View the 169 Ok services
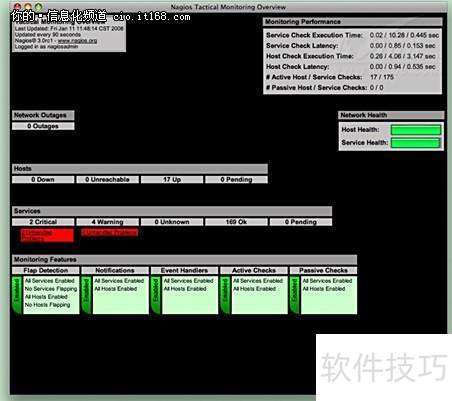 [236, 222]
